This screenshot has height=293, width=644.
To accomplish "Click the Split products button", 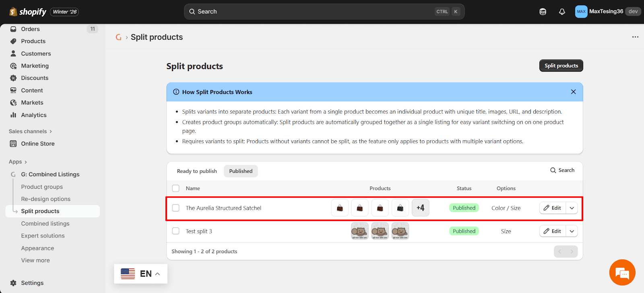I will tap(561, 66).
